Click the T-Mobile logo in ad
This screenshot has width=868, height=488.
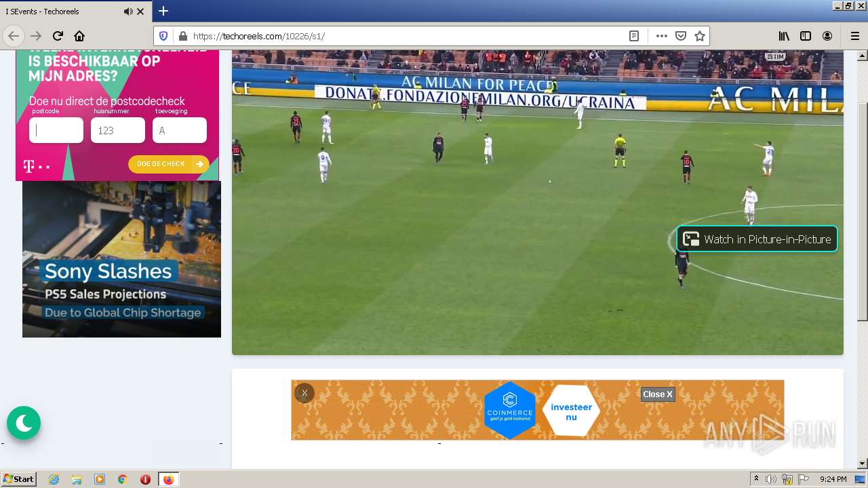tap(37, 166)
